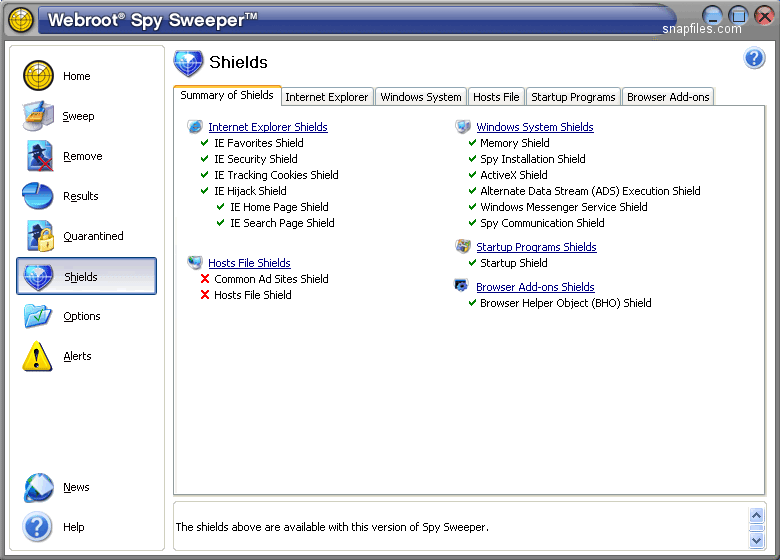This screenshot has height=560, width=780.
Task: Click the green check beside Memory Shield
Action: coord(473,143)
